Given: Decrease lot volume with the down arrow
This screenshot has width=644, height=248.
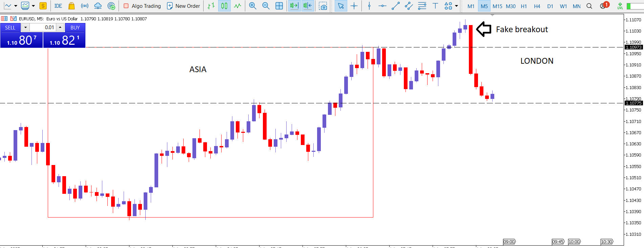Looking at the screenshot, I should click(x=25, y=27).
